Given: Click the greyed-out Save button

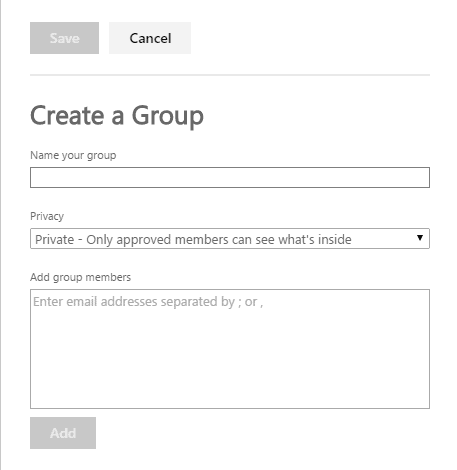Looking at the screenshot, I should [x=64, y=38].
